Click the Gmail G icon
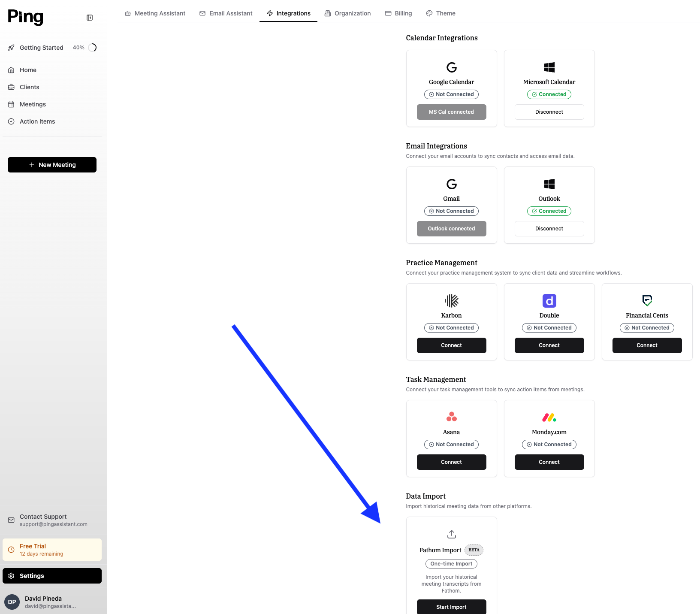Screen dimensions: 700x614 pos(451,184)
